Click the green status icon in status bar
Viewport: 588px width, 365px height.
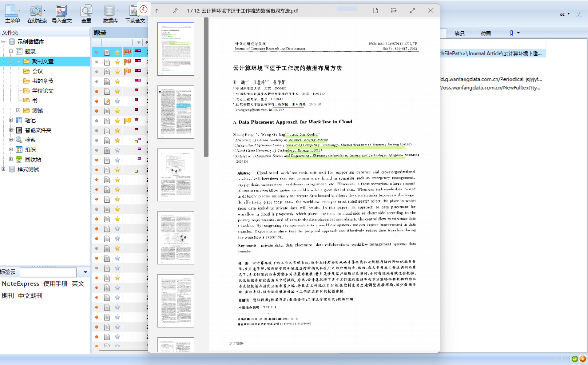coord(574,359)
